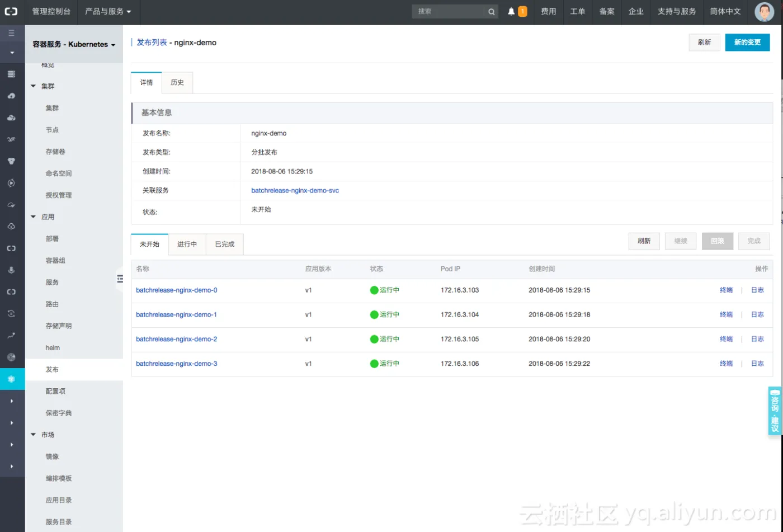The width and height of the screenshot is (783, 532).
Task: Open the cloud upload icon in the rail
Action: pos(11,96)
